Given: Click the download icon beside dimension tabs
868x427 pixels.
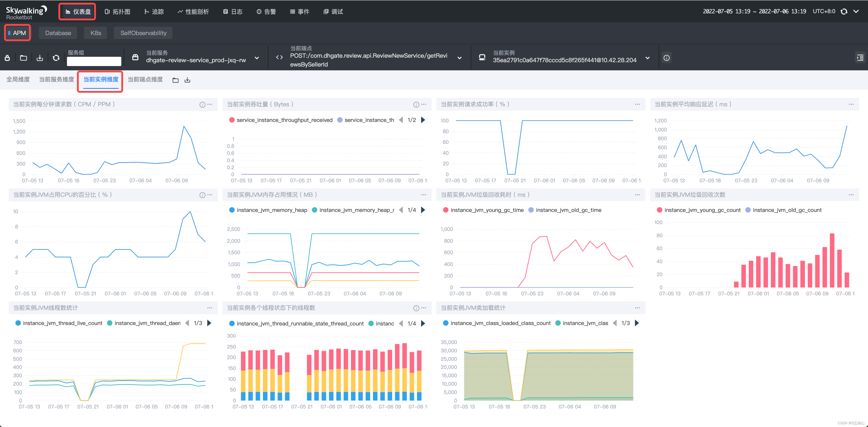Looking at the screenshot, I should pyautogui.click(x=187, y=80).
